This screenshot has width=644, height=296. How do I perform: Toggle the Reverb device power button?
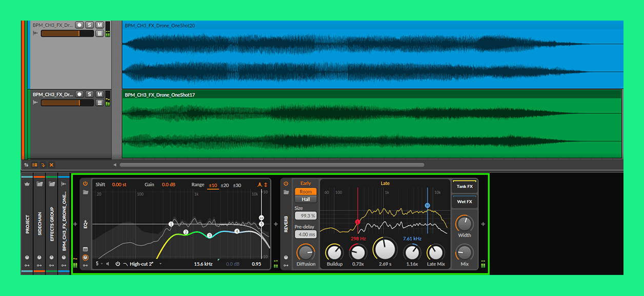[x=286, y=183]
